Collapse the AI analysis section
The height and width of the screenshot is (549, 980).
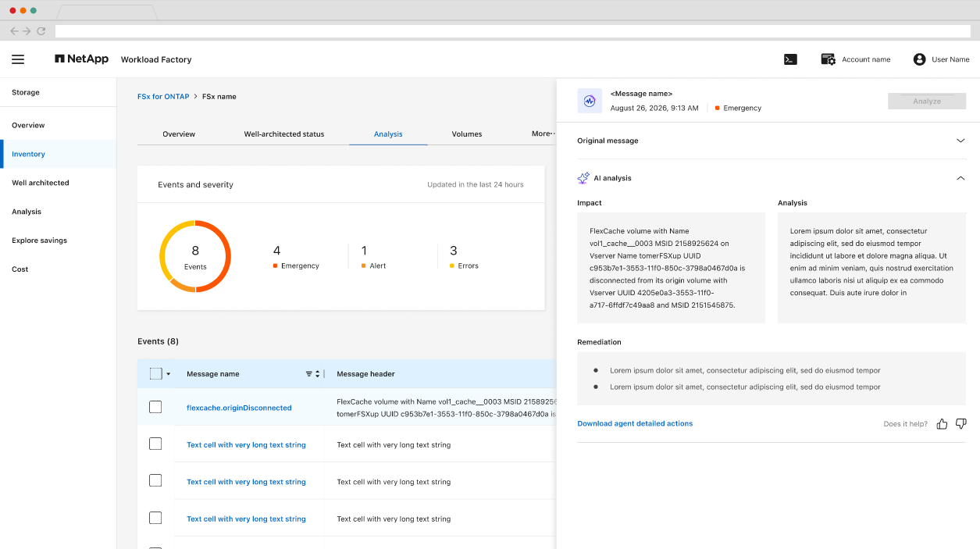coord(960,178)
